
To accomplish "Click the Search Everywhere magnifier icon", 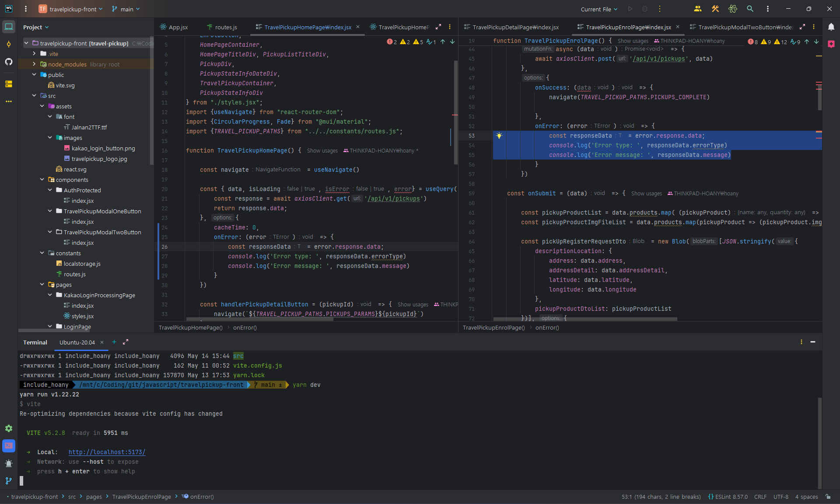I will pos(750,9).
